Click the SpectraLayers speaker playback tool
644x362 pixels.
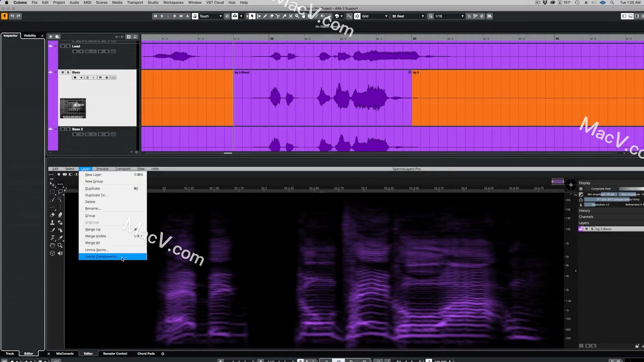click(x=60, y=253)
